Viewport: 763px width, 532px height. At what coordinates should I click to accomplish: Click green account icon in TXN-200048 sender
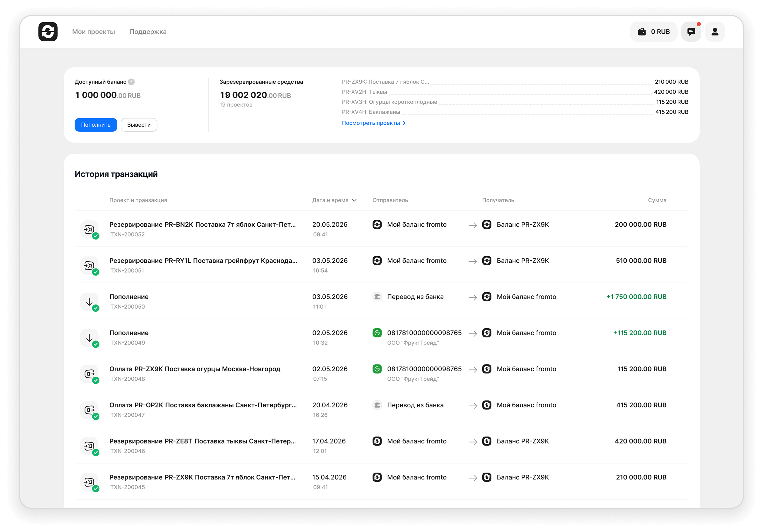pyautogui.click(x=377, y=369)
